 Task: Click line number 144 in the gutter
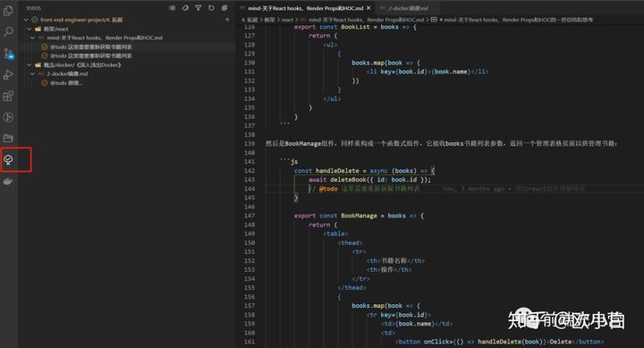point(250,189)
